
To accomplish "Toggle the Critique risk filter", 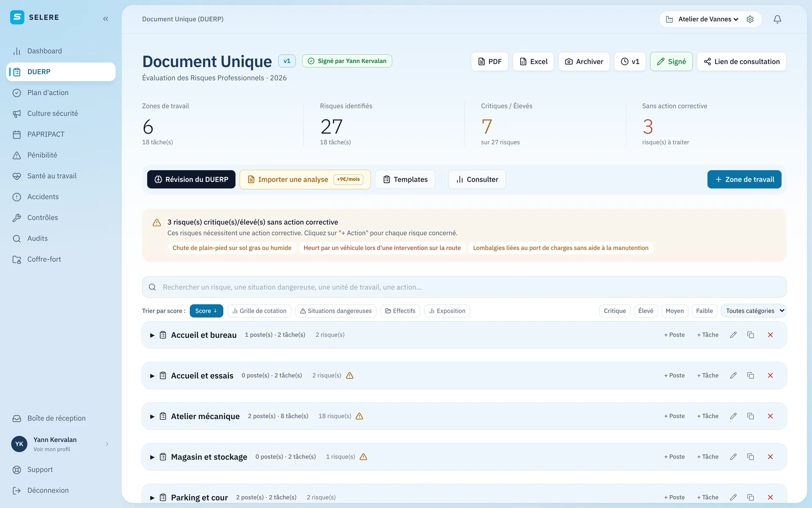I will pyautogui.click(x=614, y=311).
